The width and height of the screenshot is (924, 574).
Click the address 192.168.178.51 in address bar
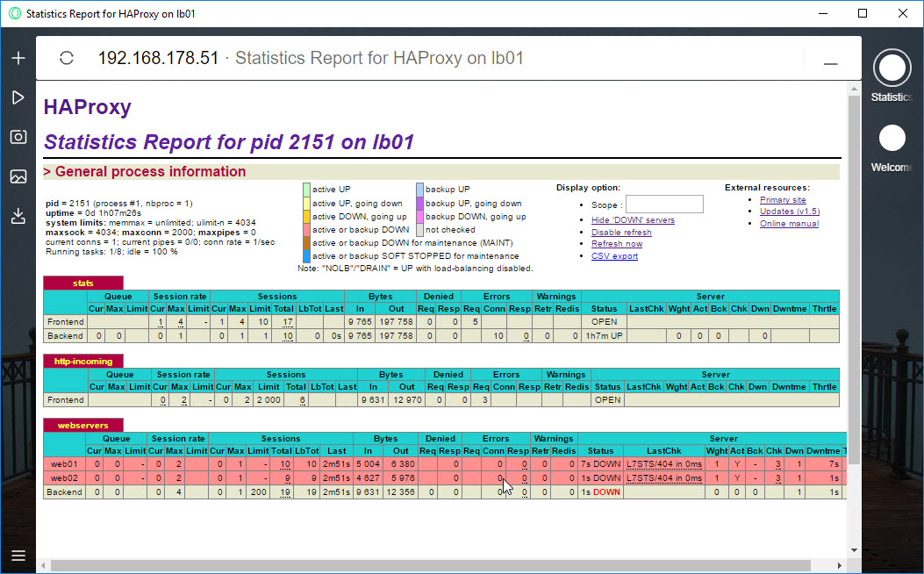(158, 58)
